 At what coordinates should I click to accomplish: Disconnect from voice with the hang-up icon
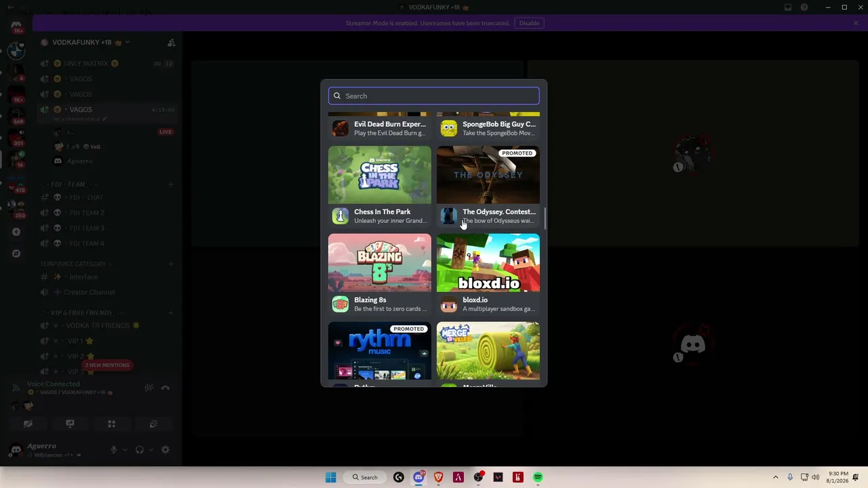(x=165, y=388)
